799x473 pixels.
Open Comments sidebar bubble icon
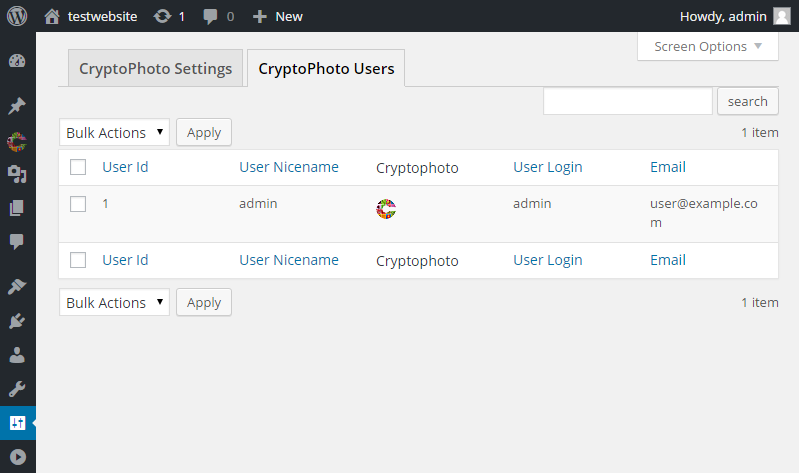17,242
